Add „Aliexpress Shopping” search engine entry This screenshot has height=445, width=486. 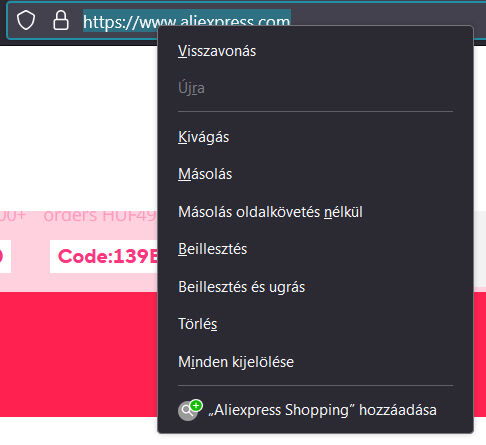click(x=315, y=410)
